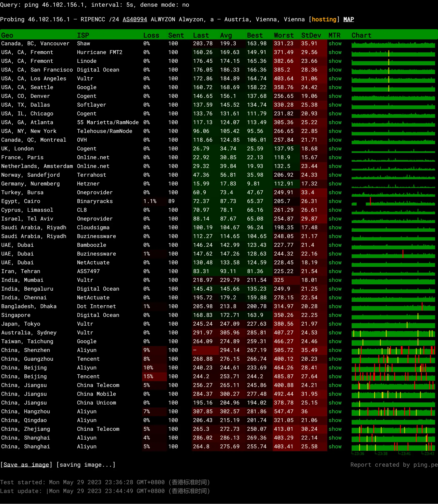The image size is (438, 504).
Task: Show MTR for Zhejiang China Telecom
Action: pos(335,429)
